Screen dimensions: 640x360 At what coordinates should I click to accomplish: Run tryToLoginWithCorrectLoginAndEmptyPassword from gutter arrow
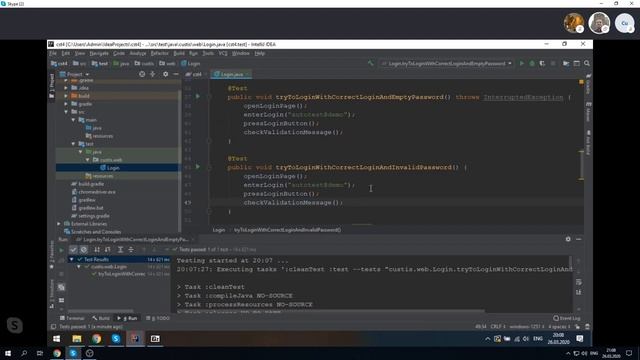pyautogui.click(x=198, y=97)
